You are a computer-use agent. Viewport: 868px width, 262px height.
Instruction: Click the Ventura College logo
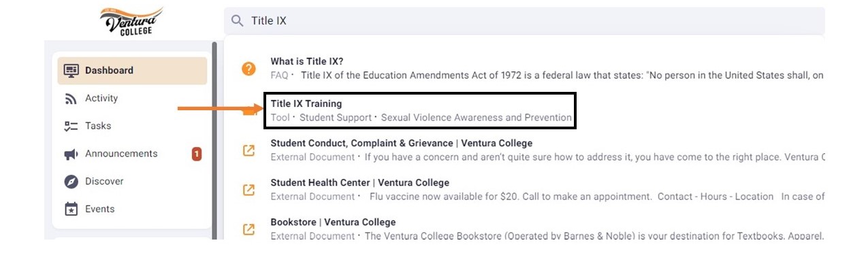[x=131, y=21]
